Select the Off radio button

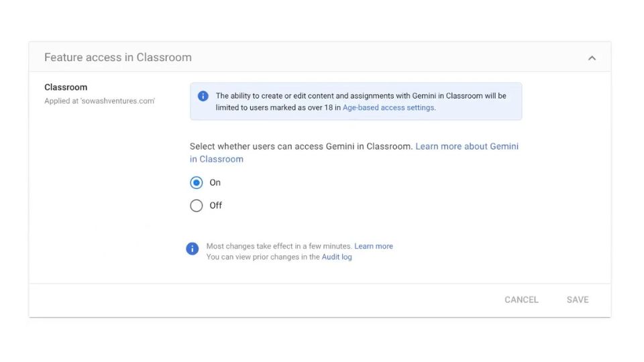(x=197, y=206)
